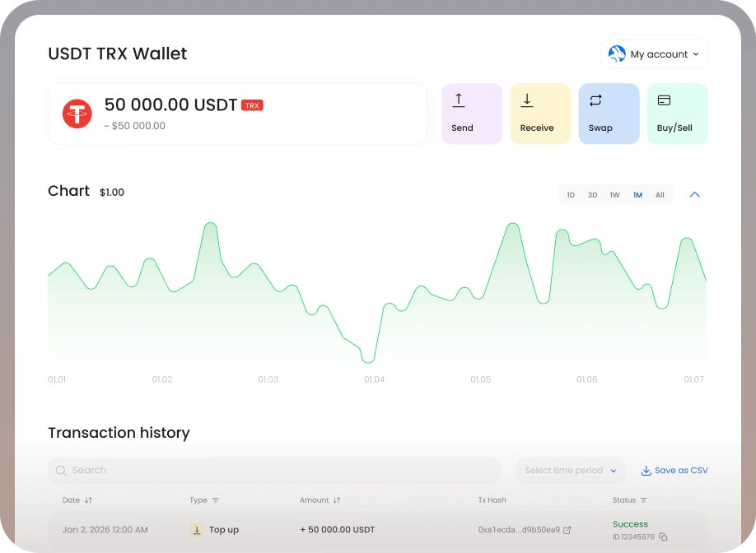The height and width of the screenshot is (553, 756).
Task: Click the Receive download arrow icon
Action: (x=527, y=100)
